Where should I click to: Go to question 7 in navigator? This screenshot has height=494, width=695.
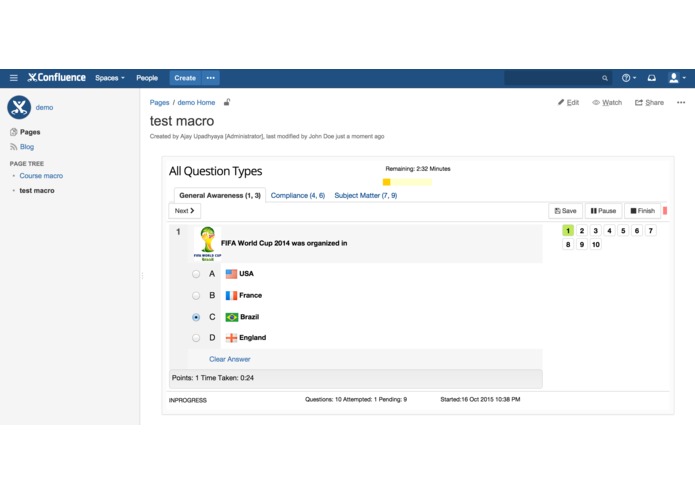pos(650,231)
